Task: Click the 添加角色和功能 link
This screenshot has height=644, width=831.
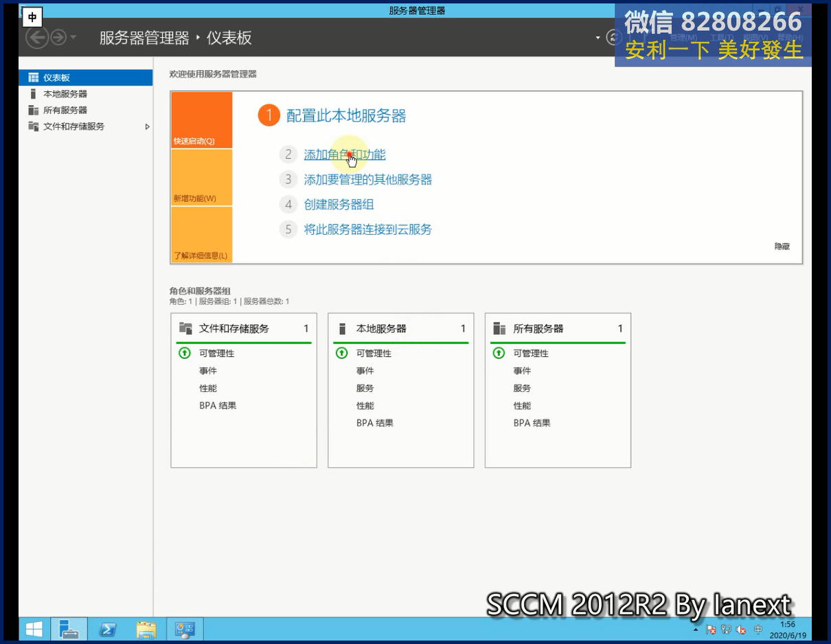Action: click(345, 155)
